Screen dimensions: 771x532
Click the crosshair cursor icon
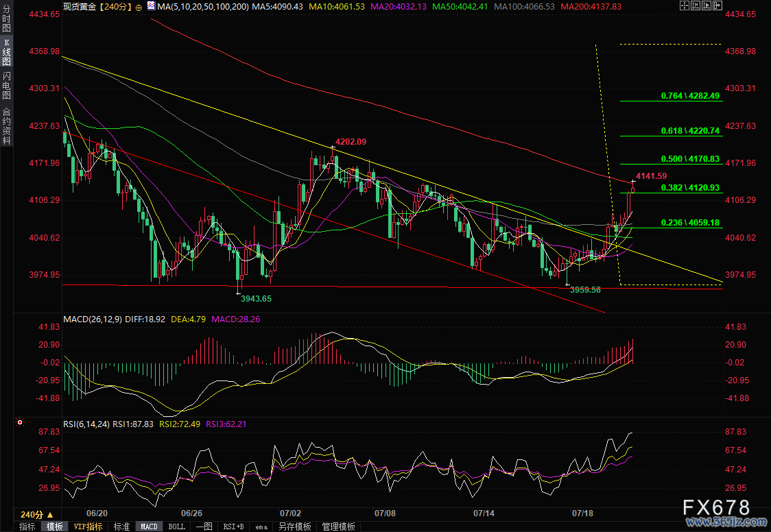point(685,5)
